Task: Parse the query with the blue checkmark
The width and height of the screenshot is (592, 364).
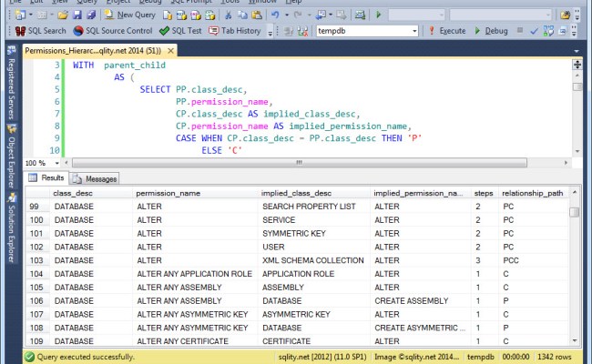Action: [534, 31]
